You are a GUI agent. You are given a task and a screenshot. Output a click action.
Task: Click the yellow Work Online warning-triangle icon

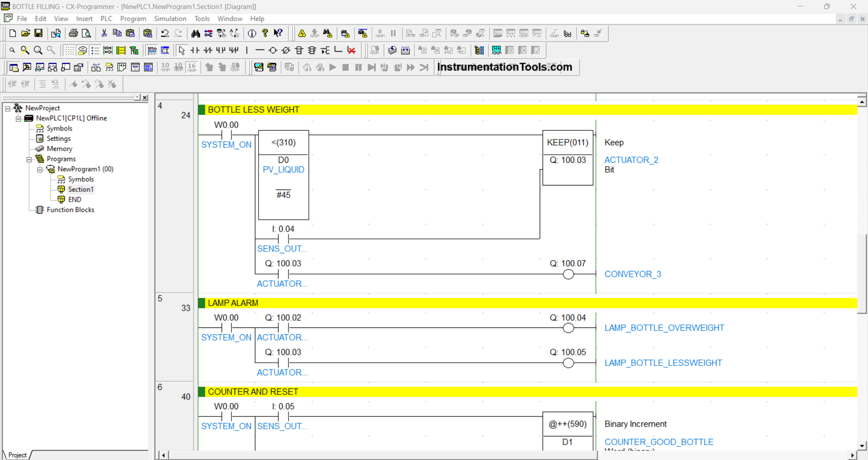click(x=302, y=33)
